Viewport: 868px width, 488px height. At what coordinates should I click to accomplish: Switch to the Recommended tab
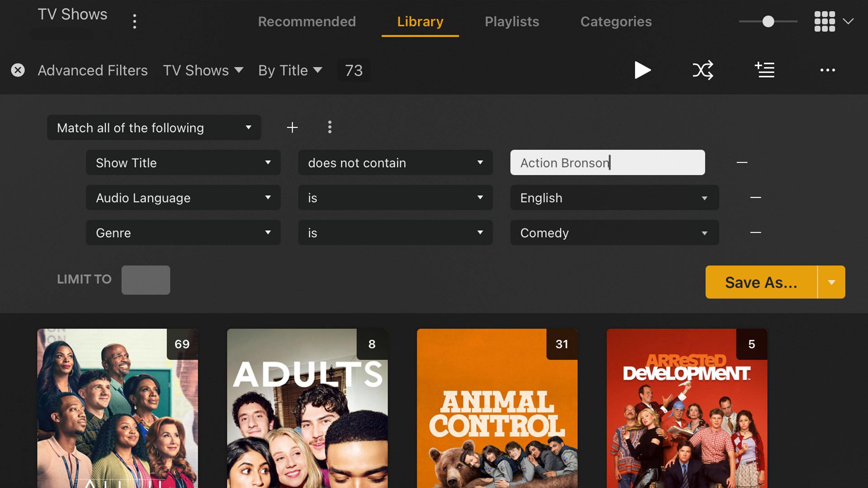tap(307, 21)
